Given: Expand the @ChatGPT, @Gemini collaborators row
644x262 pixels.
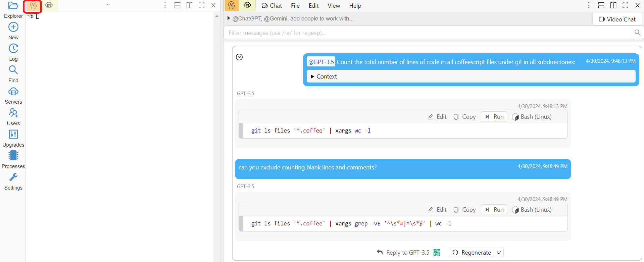Looking at the screenshot, I should coord(229,18).
